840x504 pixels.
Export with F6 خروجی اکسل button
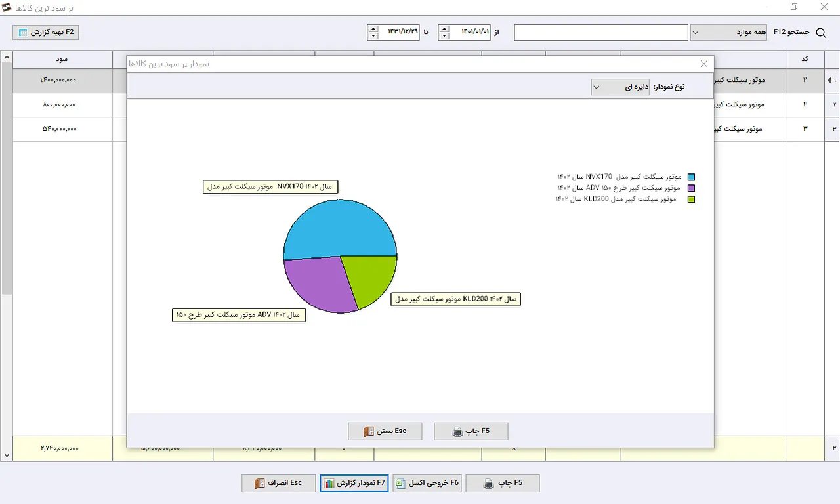click(x=427, y=483)
